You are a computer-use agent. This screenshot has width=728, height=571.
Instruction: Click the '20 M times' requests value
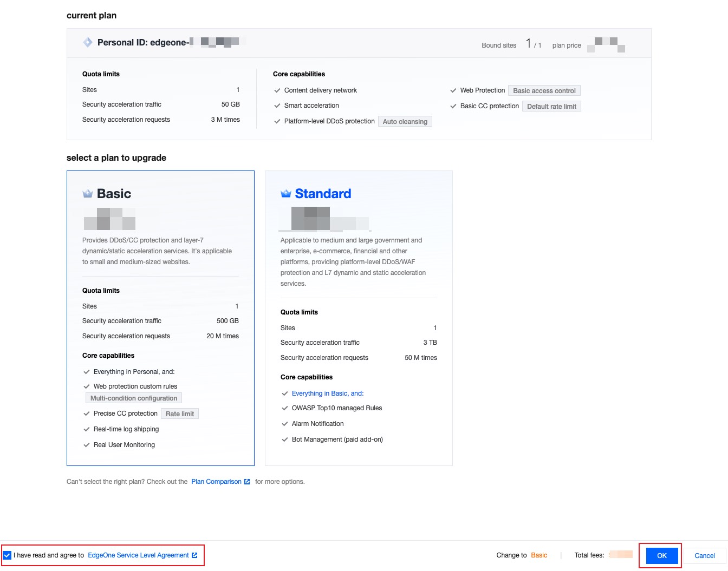[x=223, y=336]
